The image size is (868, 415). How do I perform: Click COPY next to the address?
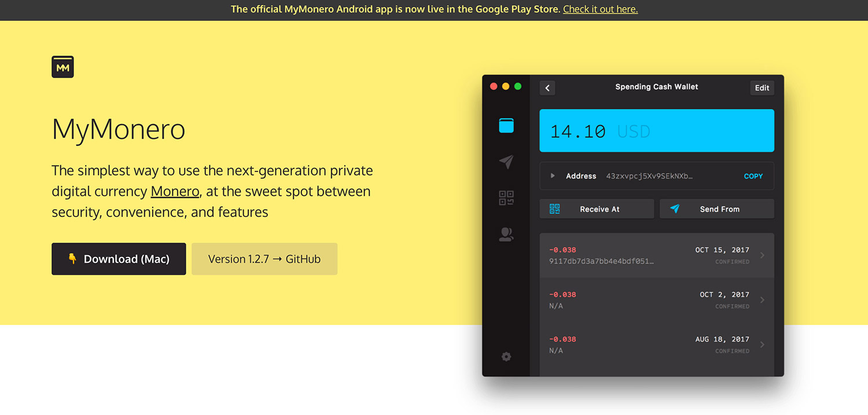[x=753, y=176]
